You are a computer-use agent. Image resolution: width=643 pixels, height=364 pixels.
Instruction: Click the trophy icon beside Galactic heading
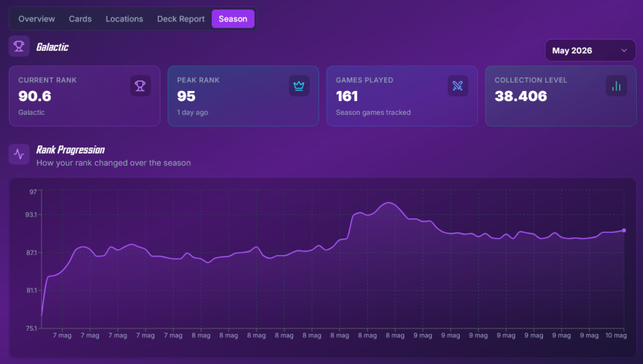click(19, 46)
